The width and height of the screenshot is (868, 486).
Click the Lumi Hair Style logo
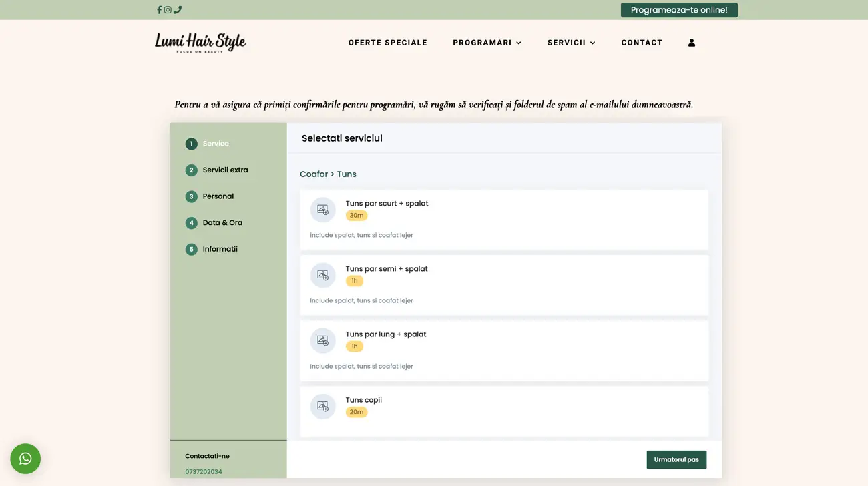click(x=200, y=43)
